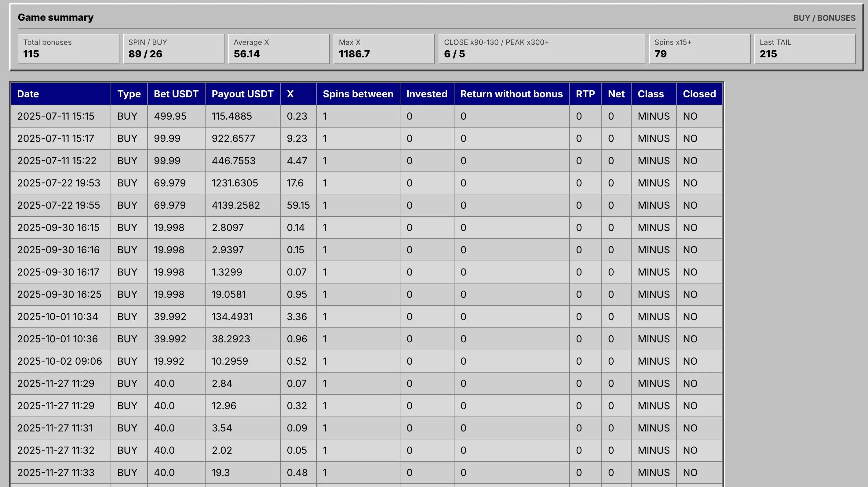Select the RTP column header
This screenshot has width=868, height=487.
click(x=585, y=94)
